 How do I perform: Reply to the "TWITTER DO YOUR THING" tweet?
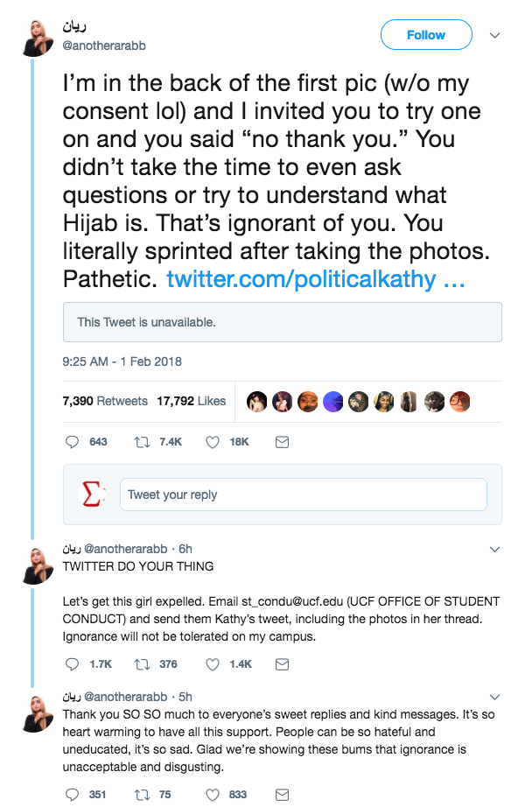point(73,664)
